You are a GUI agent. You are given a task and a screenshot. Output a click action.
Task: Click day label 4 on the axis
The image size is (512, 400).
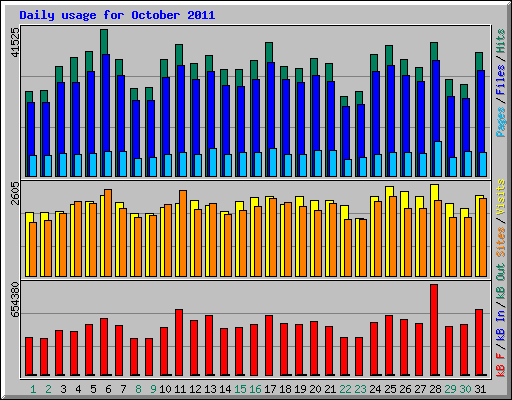(x=78, y=389)
